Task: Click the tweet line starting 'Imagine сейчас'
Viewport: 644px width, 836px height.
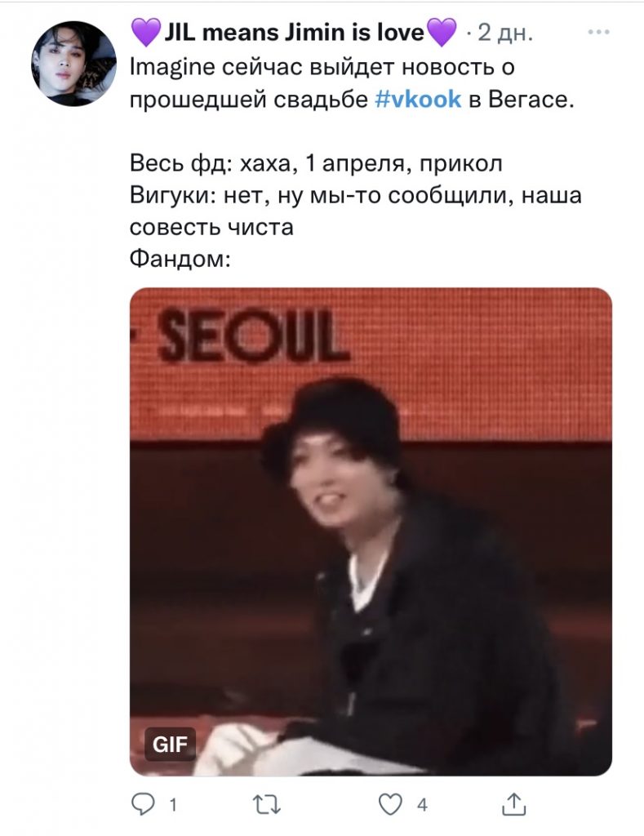Action: tap(322, 67)
